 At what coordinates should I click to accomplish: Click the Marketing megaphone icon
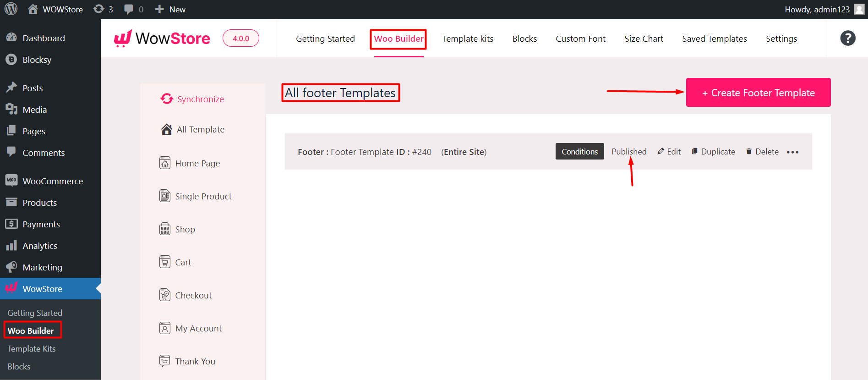point(11,267)
